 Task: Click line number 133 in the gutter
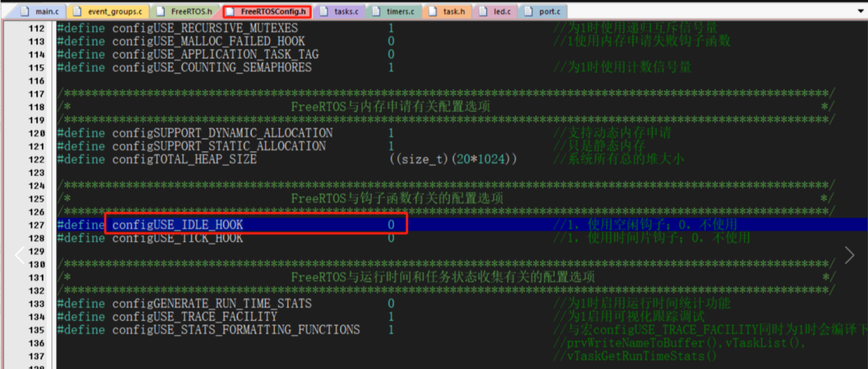click(x=35, y=304)
